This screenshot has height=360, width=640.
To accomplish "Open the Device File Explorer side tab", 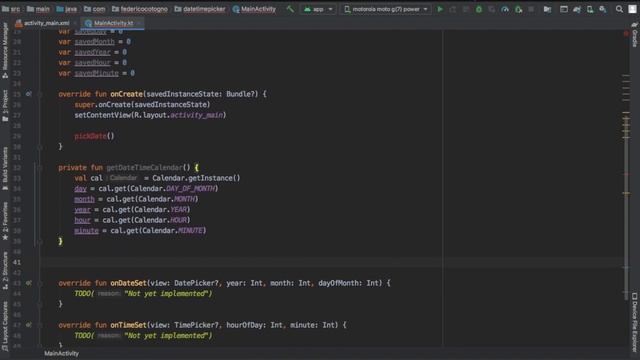I will 635,322.
